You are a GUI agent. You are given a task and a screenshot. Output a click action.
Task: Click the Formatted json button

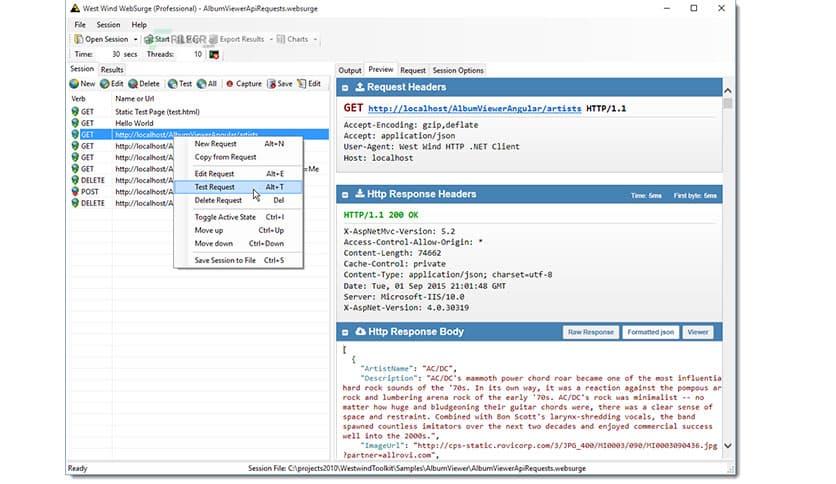click(649, 331)
